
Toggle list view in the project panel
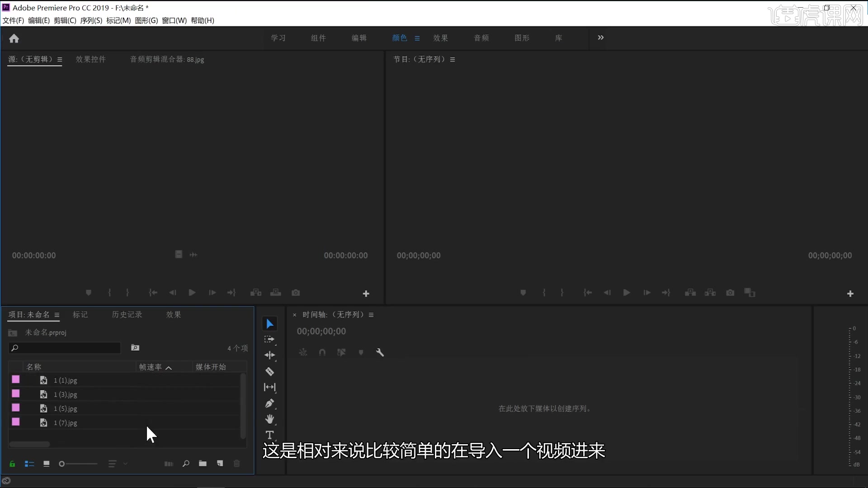(29, 464)
